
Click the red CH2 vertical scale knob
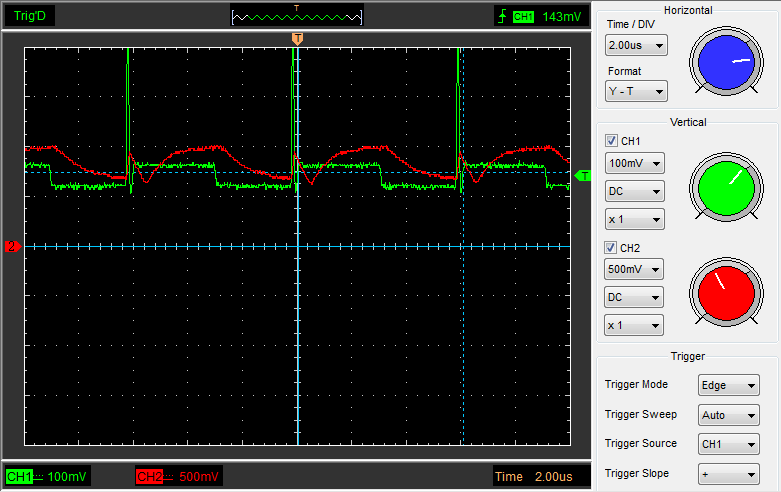click(x=725, y=293)
